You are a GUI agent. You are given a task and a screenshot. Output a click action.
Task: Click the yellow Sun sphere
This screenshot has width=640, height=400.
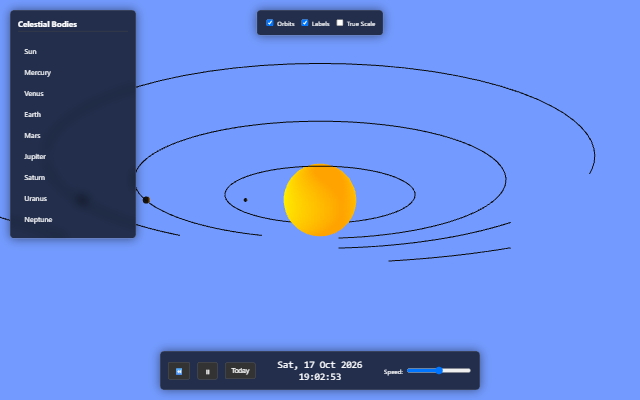(320, 200)
